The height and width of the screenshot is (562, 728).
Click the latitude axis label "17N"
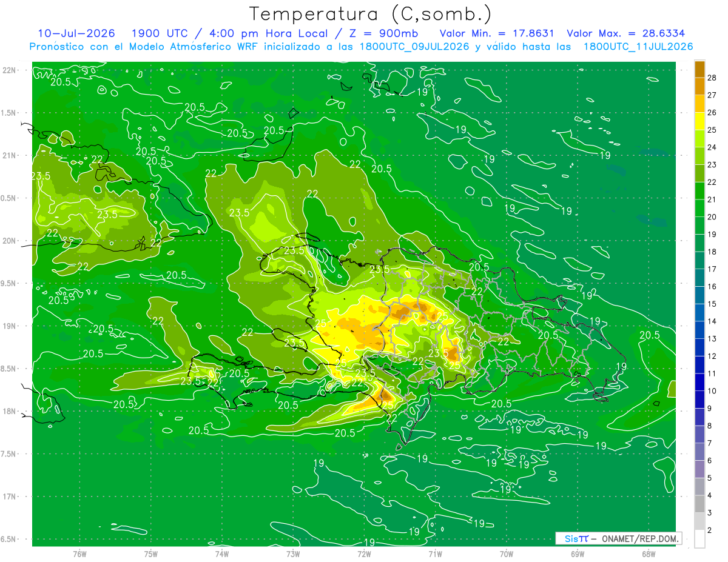coord(10,497)
